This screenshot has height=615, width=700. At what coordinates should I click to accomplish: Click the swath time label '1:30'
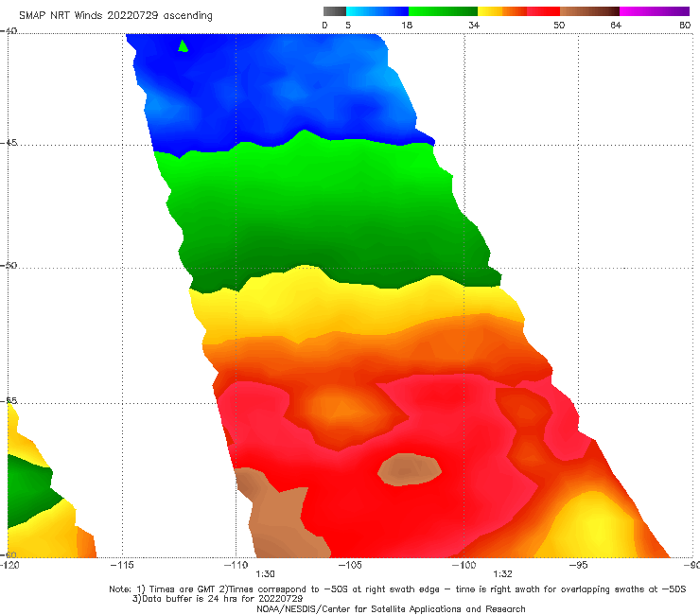[x=265, y=574]
